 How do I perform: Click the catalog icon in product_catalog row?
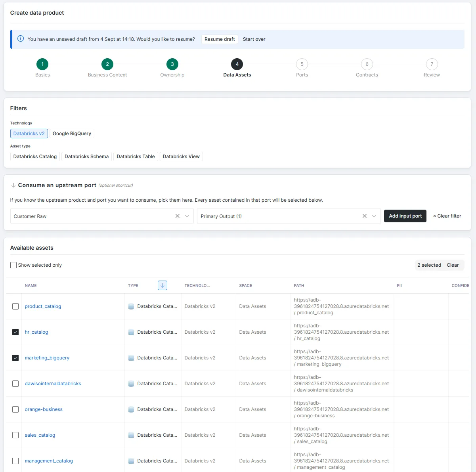pos(131,306)
